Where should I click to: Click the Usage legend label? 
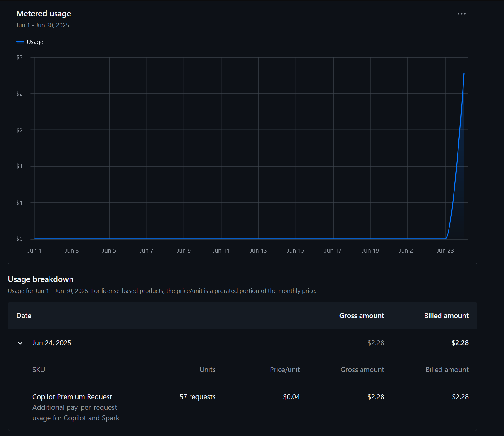[35, 42]
